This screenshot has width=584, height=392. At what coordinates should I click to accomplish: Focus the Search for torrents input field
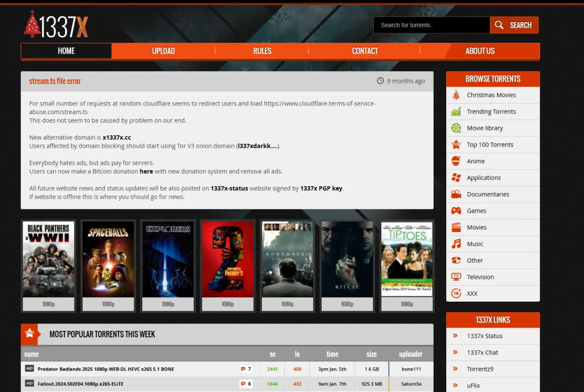[x=432, y=25]
